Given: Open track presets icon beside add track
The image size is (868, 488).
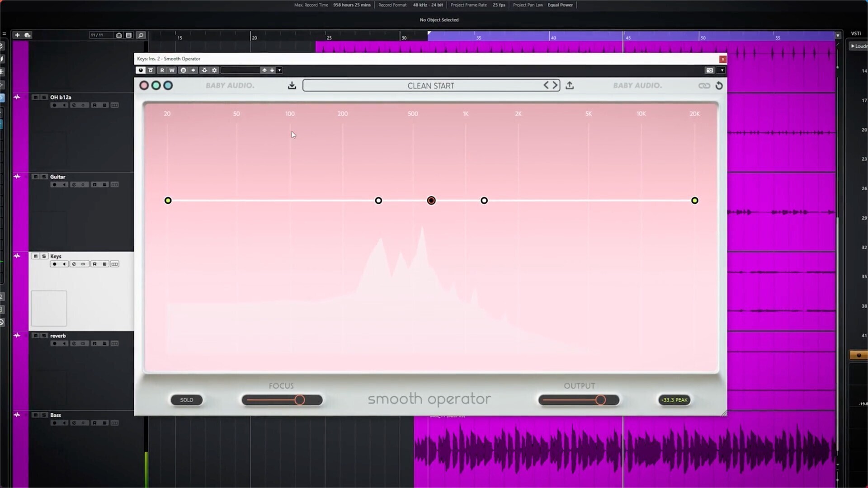Looking at the screenshot, I should coord(27,35).
